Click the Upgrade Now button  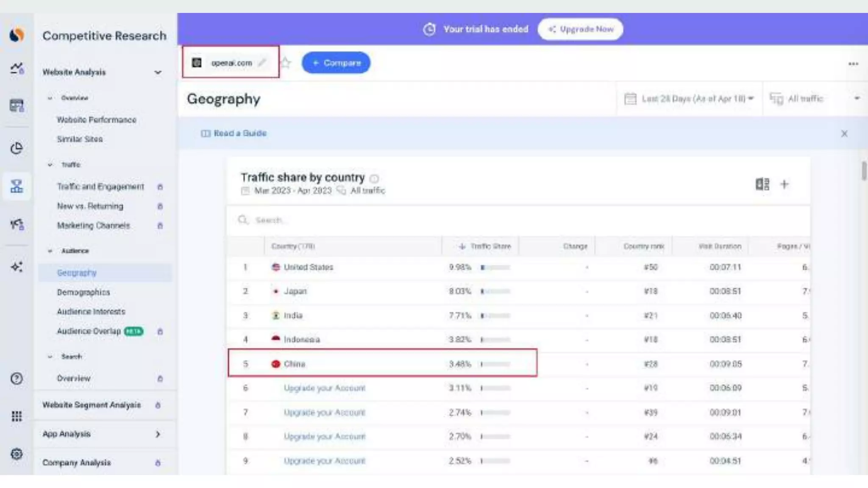click(x=580, y=29)
